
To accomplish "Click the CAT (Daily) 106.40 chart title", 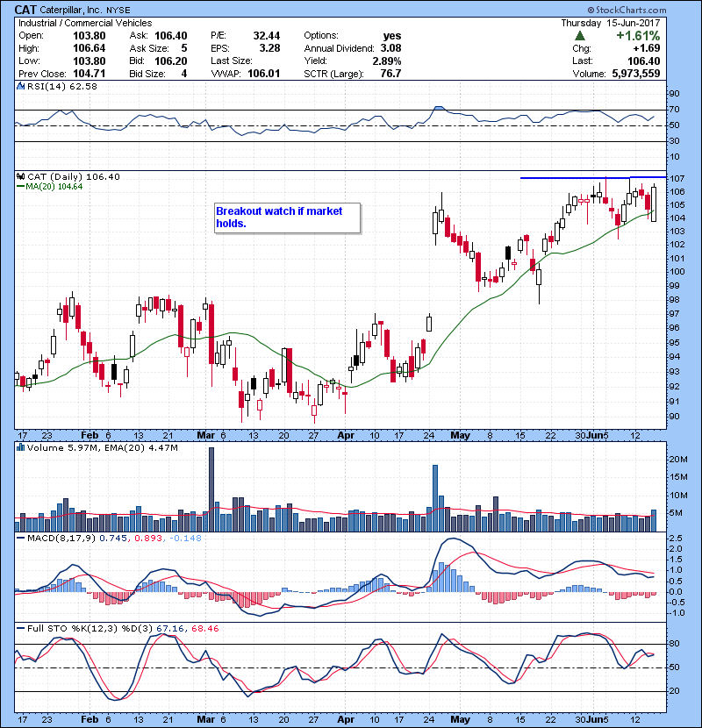I will click(74, 176).
